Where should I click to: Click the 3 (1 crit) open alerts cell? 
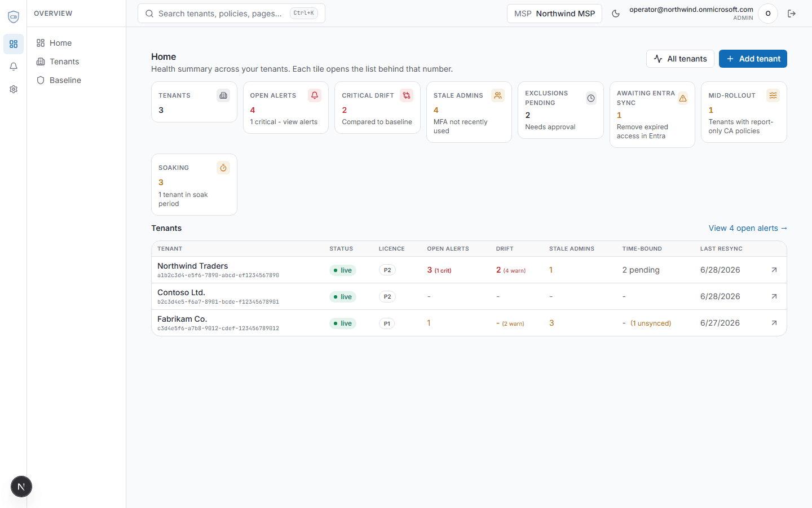point(439,270)
